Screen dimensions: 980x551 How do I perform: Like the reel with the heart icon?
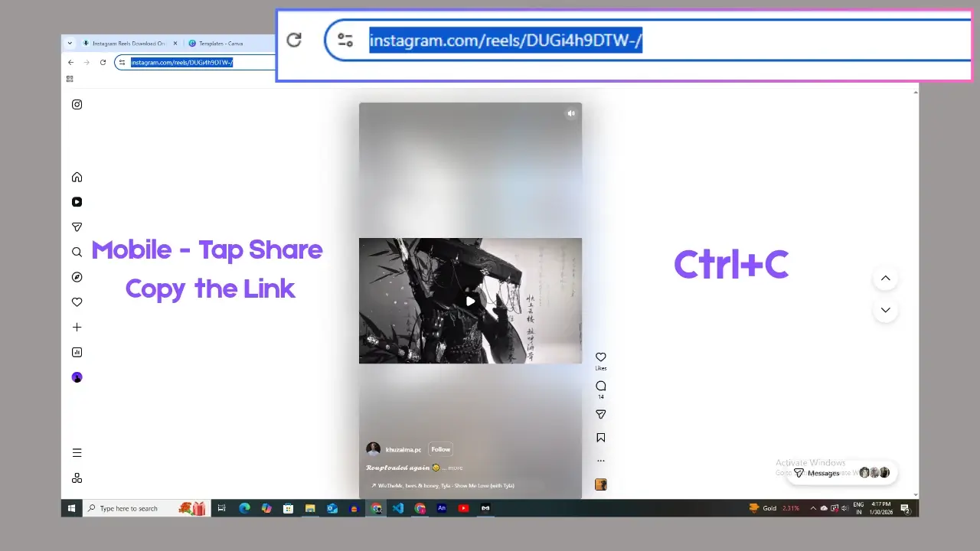point(601,357)
